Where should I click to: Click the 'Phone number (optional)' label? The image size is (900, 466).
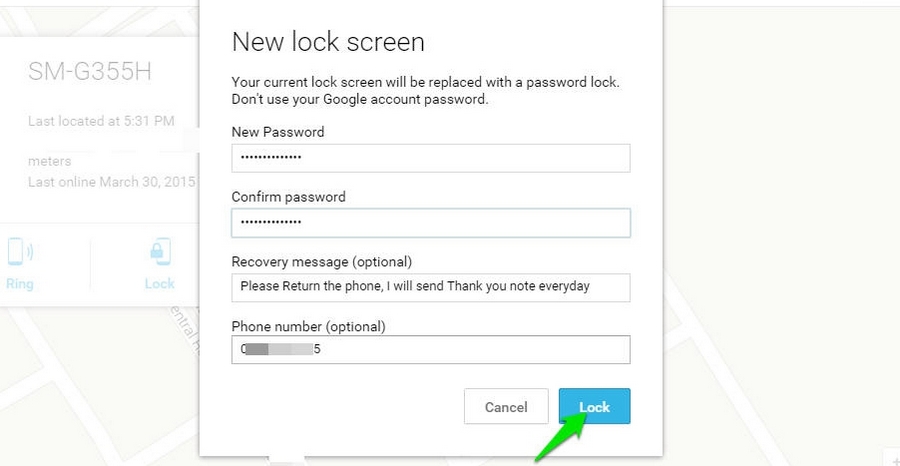309,327
